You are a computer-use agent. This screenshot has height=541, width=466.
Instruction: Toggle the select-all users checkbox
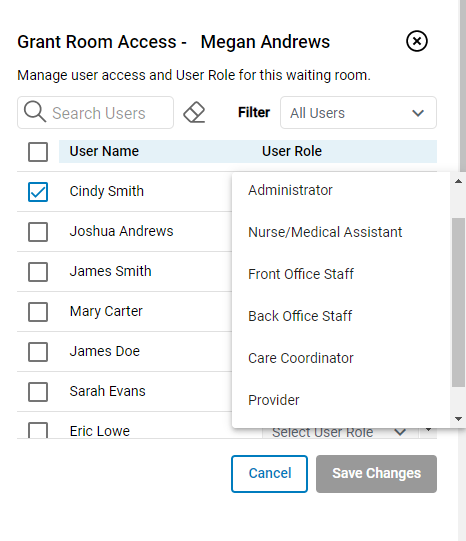tap(38, 152)
